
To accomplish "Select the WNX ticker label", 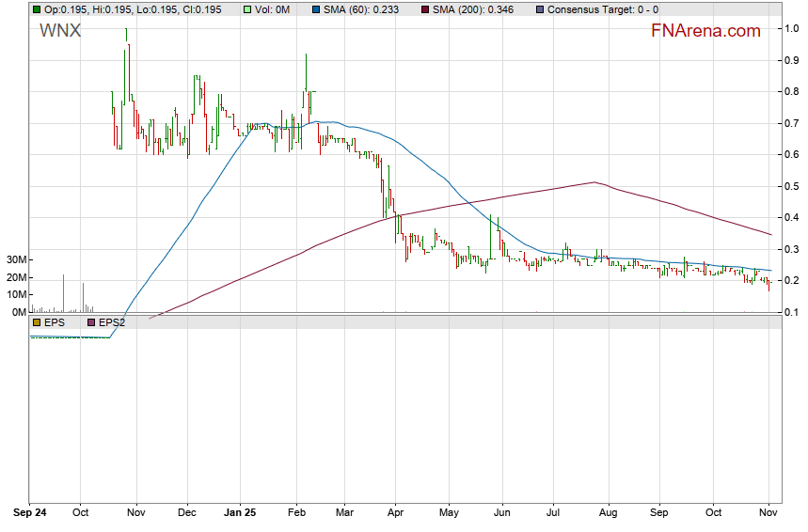I will click(x=59, y=30).
